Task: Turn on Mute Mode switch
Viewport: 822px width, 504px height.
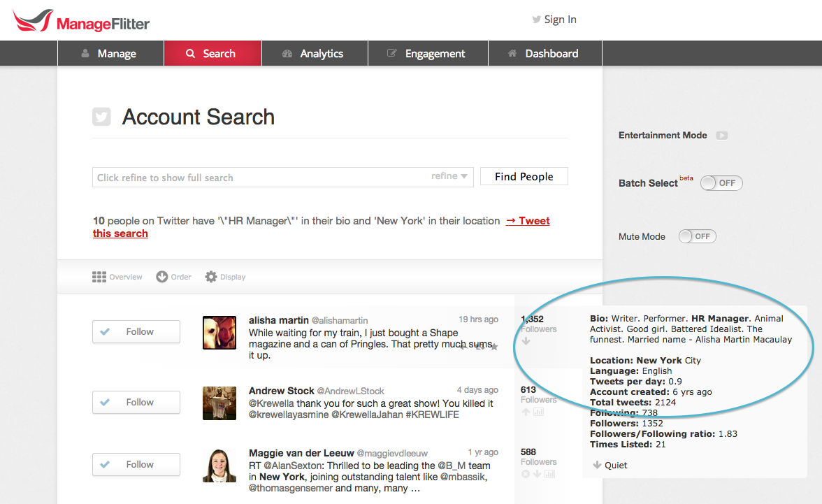Action: pyautogui.click(x=698, y=236)
